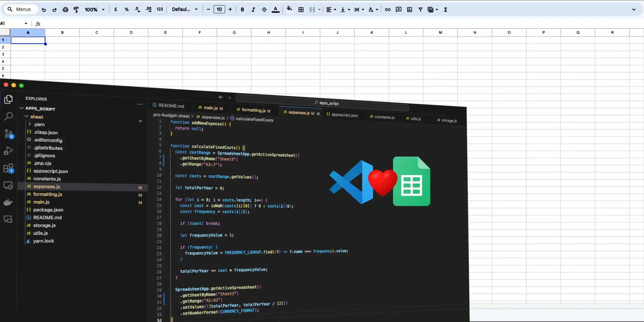Click the Menus search button

coord(20,9)
